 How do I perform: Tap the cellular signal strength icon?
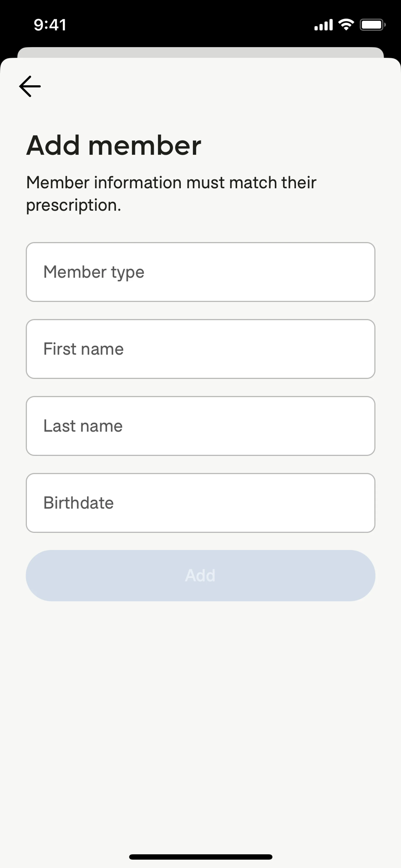(323, 25)
